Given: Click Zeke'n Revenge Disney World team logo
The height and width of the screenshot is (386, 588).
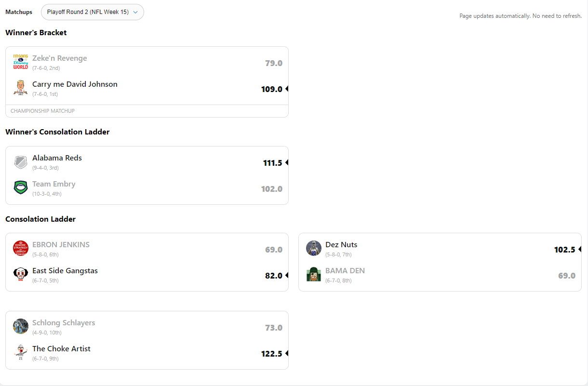Looking at the screenshot, I should tap(21, 62).
